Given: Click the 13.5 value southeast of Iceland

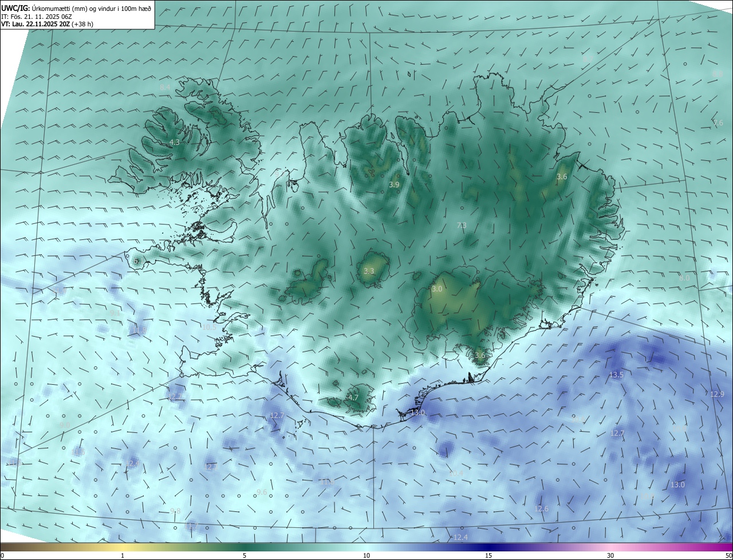Looking at the screenshot, I should click(x=616, y=375).
